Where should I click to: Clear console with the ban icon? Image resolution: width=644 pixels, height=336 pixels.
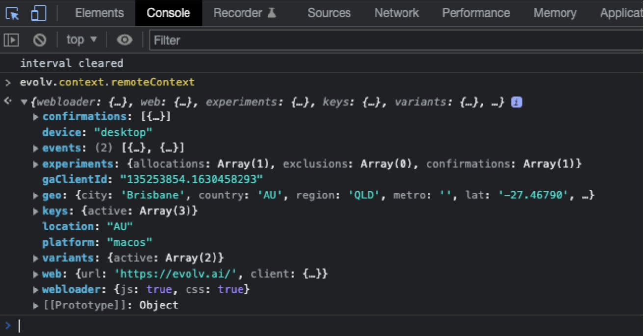click(40, 40)
